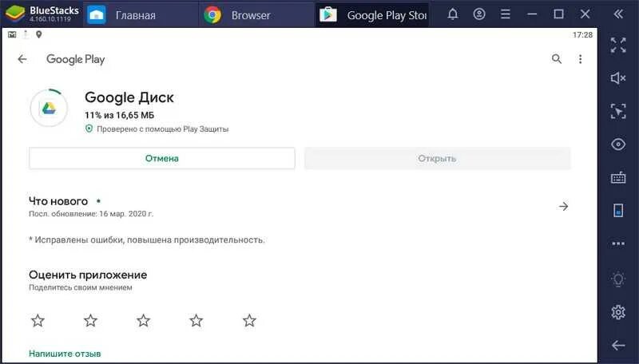
Task: Click the Проверено с помощью Play Защиты text
Action: (x=163, y=129)
